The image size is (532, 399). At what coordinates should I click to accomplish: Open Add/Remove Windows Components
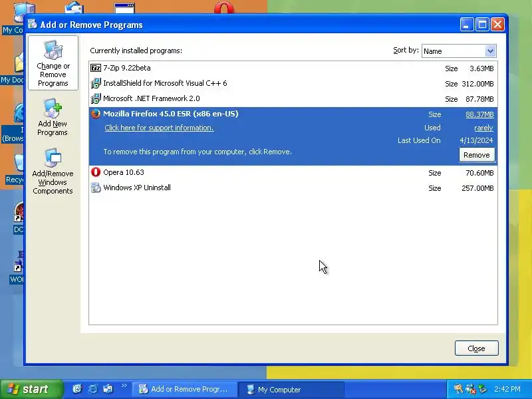53,172
